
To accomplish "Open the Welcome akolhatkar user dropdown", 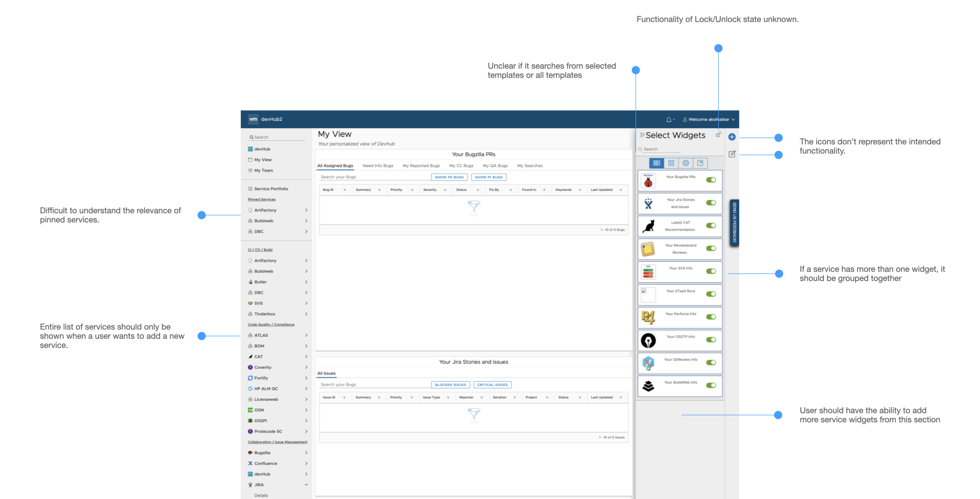I will (709, 120).
